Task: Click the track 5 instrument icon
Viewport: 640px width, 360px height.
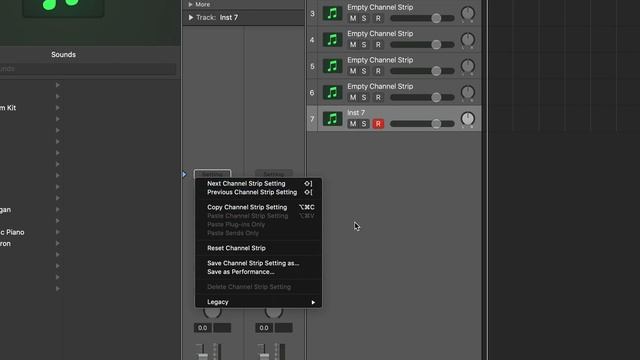Action: tap(332, 66)
